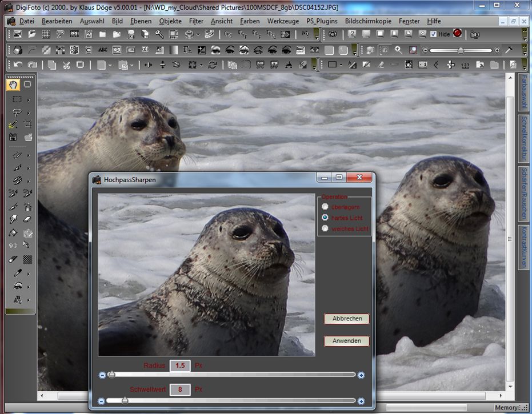Image resolution: width=532 pixels, height=414 pixels.
Task: Click the Undo arrow in toolbar
Action: pyautogui.click(x=18, y=65)
